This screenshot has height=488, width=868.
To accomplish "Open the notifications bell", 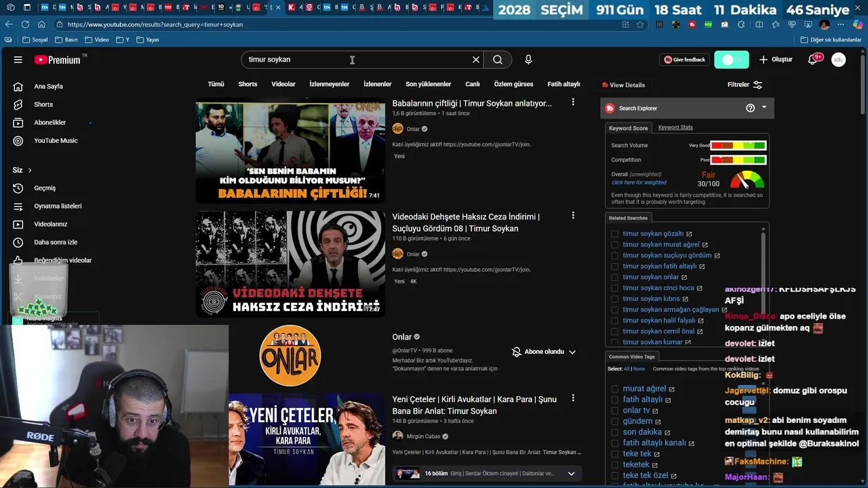I will pyautogui.click(x=812, y=60).
